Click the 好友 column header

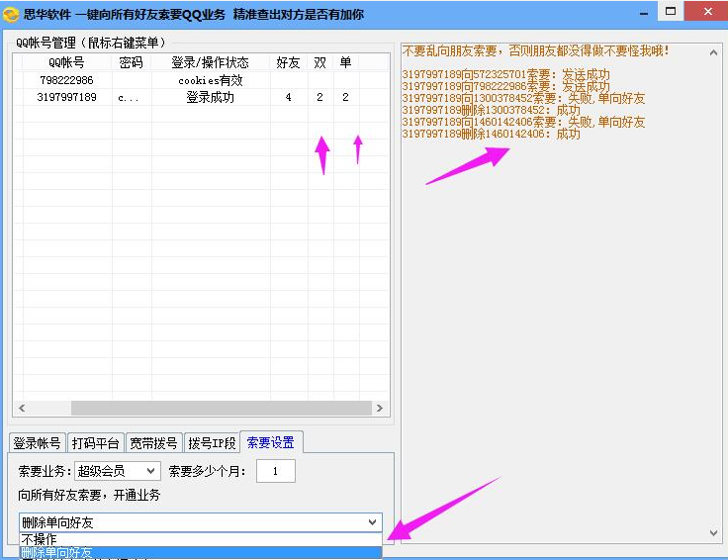(289, 62)
